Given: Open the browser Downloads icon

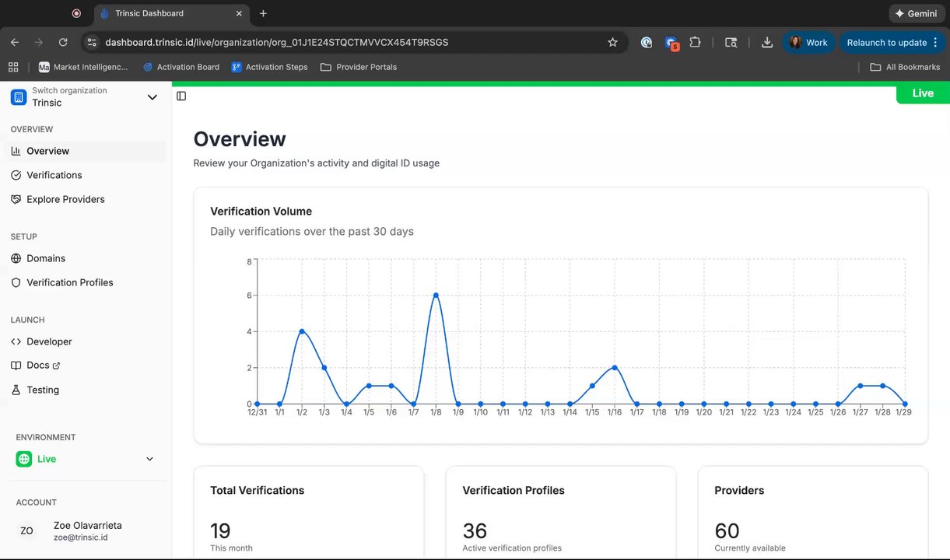Looking at the screenshot, I should coord(766,43).
